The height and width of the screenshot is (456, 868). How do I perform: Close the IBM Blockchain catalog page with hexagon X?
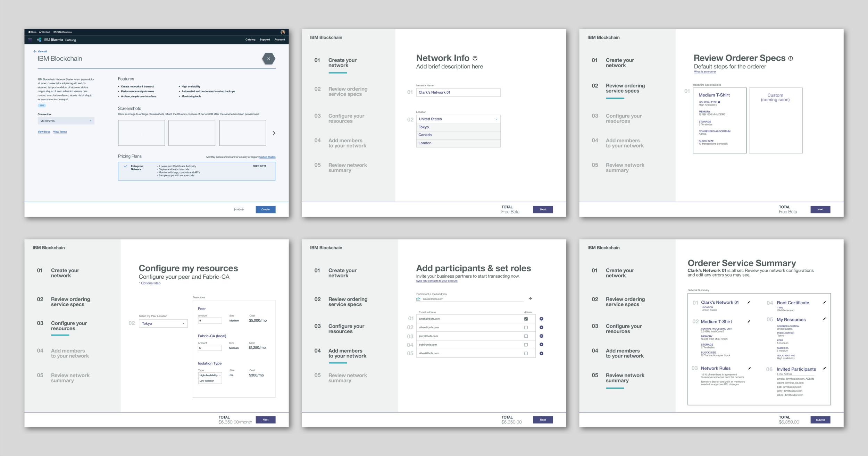[269, 59]
